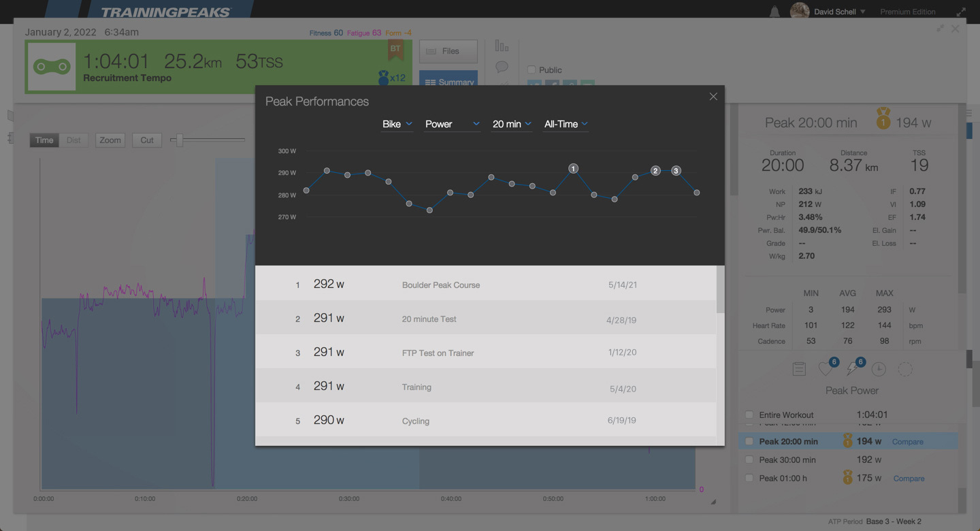Check the Entire Workout checkbox
This screenshot has height=531, width=980.
pos(749,415)
